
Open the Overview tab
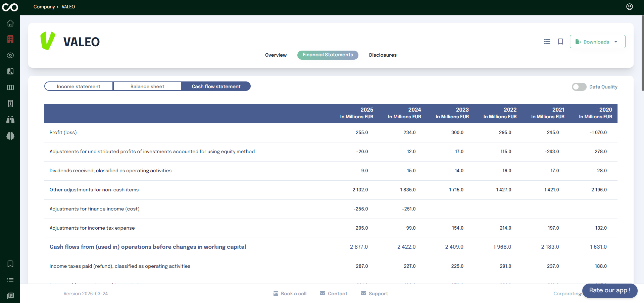276,55
